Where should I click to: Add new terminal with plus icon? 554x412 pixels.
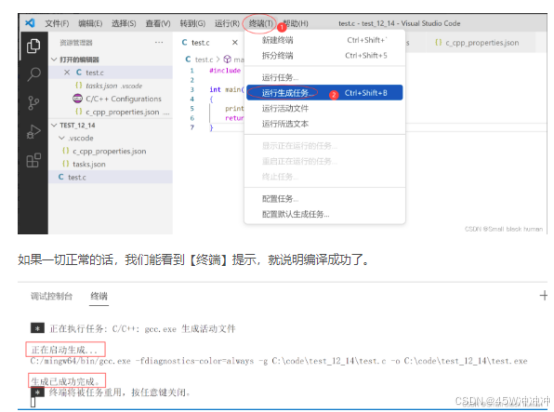[x=544, y=295]
